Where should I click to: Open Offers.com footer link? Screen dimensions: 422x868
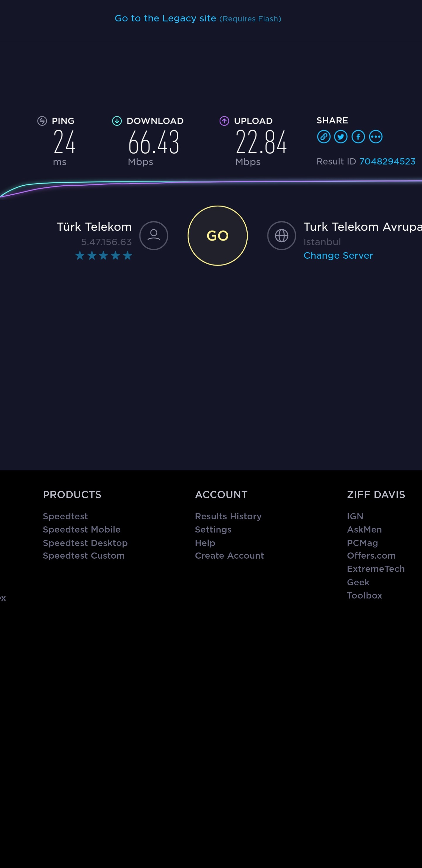pyautogui.click(x=372, y=556)
